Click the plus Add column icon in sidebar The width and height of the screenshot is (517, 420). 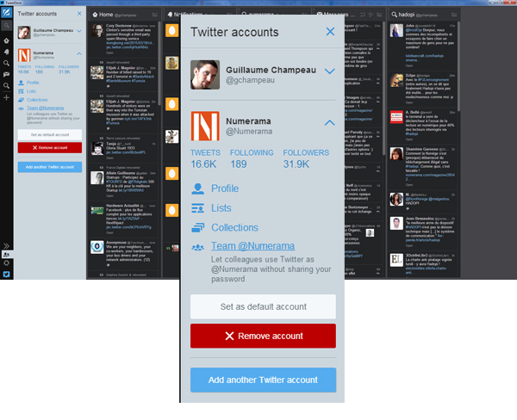[x=6, y=97]
